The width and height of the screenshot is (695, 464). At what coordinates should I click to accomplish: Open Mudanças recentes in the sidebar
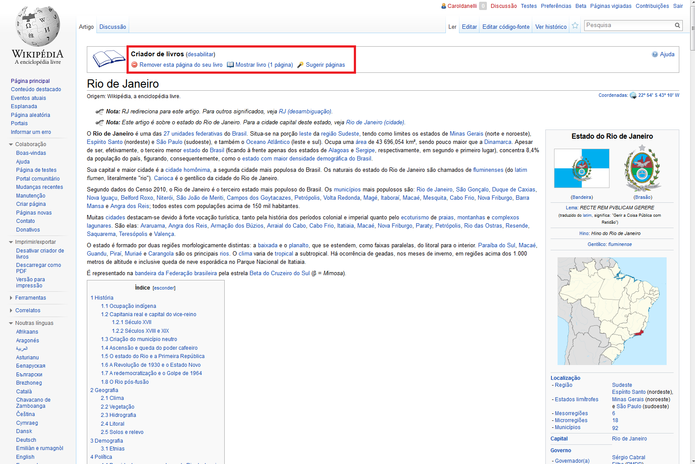39,187
